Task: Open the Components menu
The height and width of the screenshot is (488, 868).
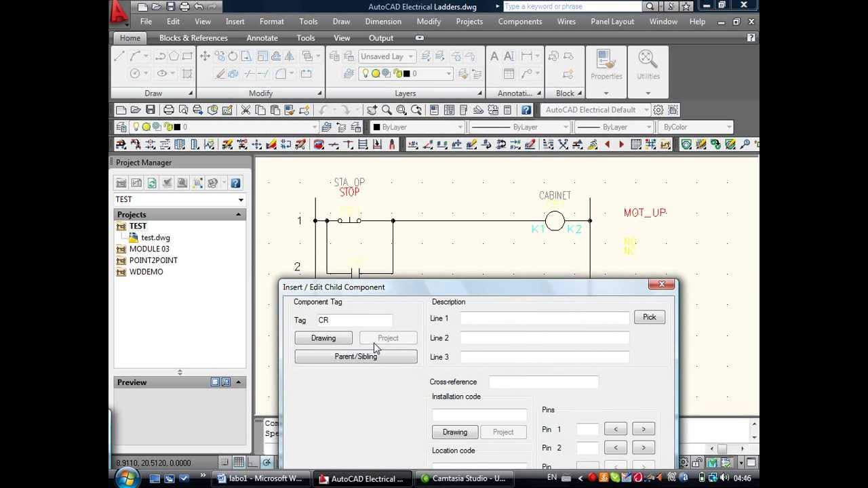Action: tap(519, 22)
